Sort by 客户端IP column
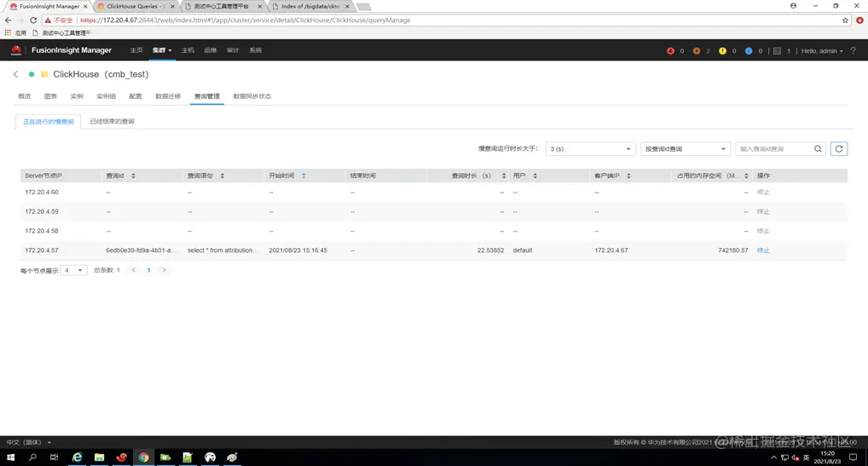This screenshot has height=466, width=868. pos(628,175)
